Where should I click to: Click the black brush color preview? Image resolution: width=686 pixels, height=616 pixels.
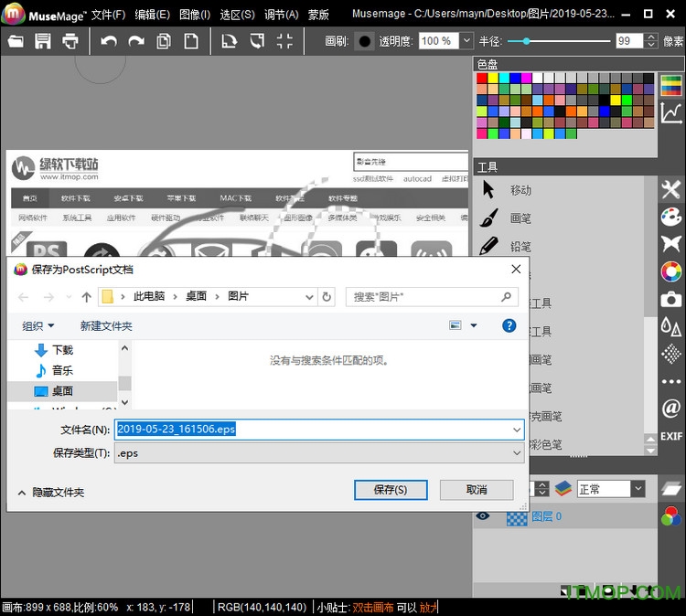(x=364, y=41)
